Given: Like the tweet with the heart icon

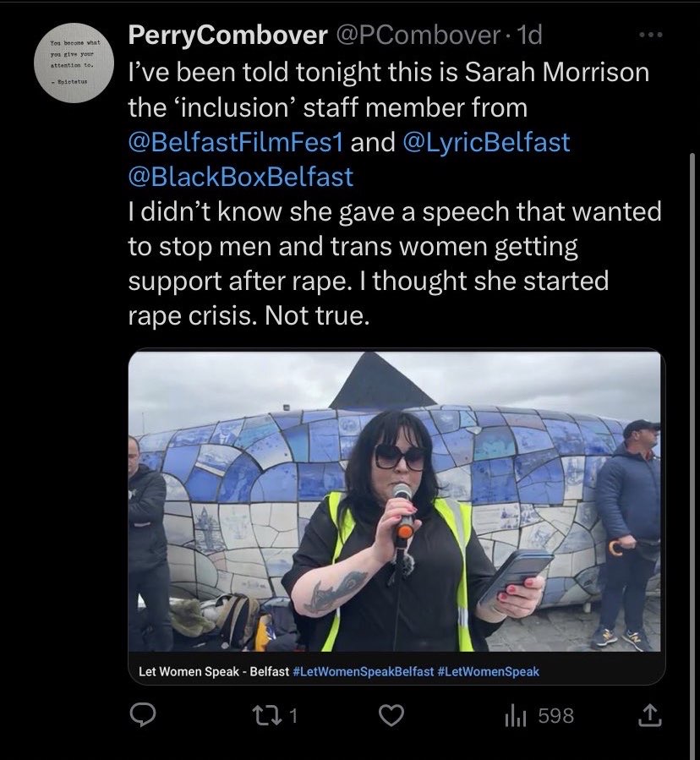Looking at the screenshot, I should pos(389,716).
